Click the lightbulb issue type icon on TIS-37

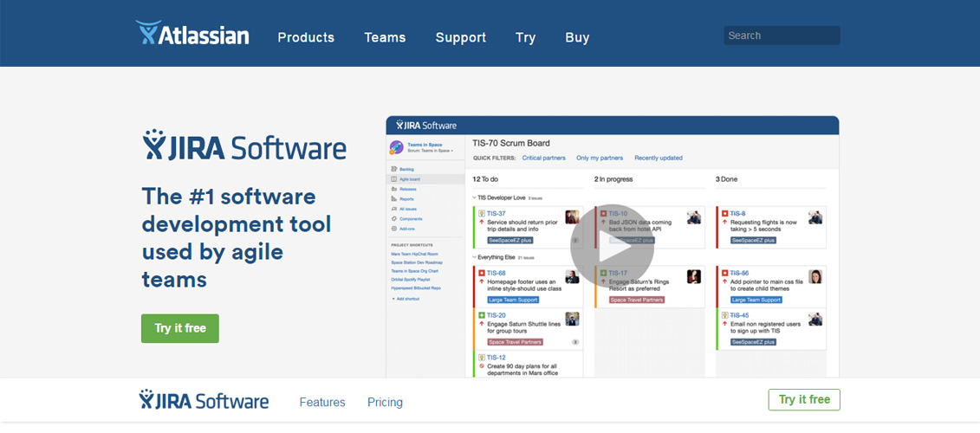[482, 214]
